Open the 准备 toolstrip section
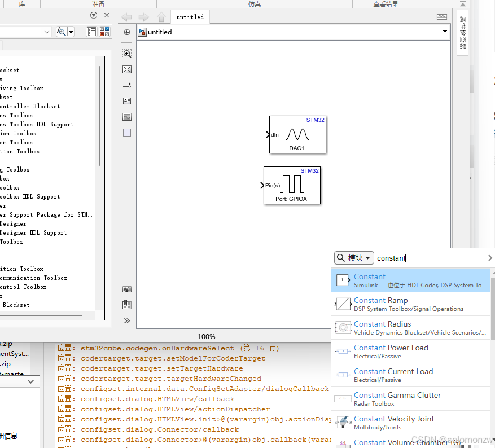This screenshot has height=448, width=495. (98, 4)
